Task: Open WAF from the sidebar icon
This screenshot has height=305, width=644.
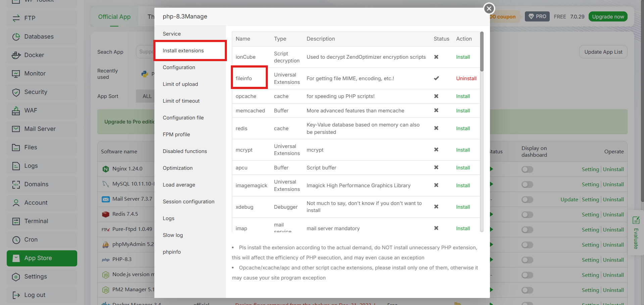Action: click(x=16, y=110)
